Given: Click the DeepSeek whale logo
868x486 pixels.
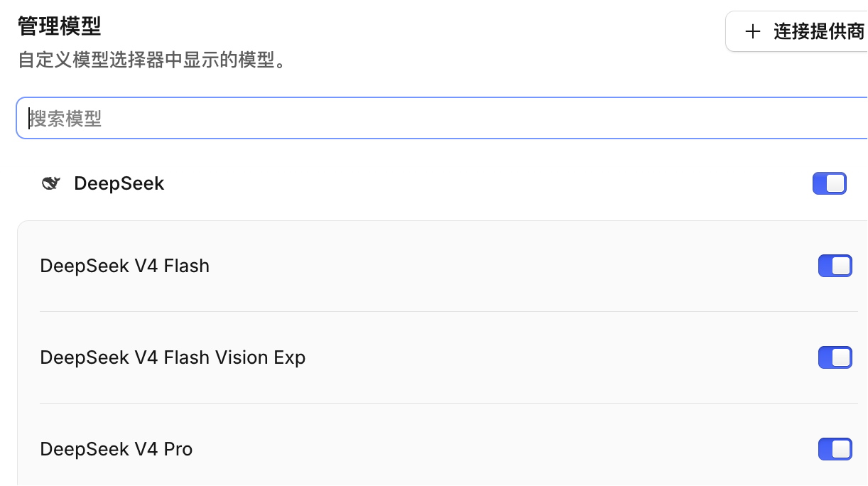Looking at the screenshot, I should (51, 184).
